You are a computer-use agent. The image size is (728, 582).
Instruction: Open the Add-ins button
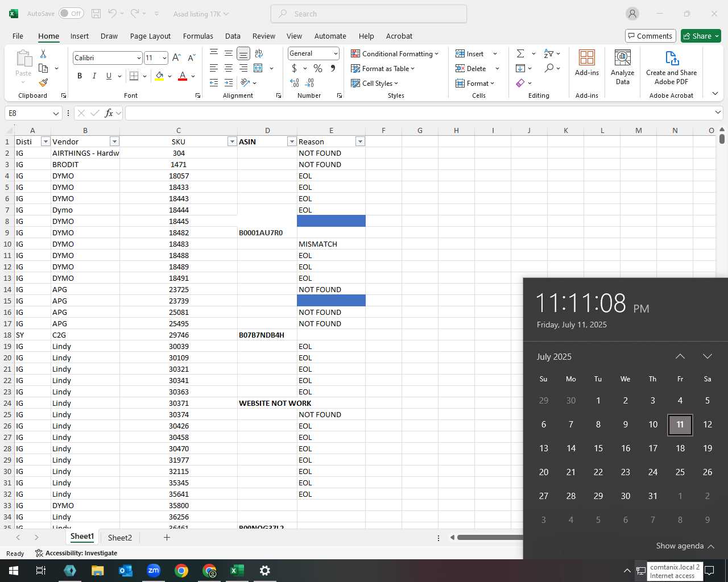pyautogui.click(x=587, y=63)
